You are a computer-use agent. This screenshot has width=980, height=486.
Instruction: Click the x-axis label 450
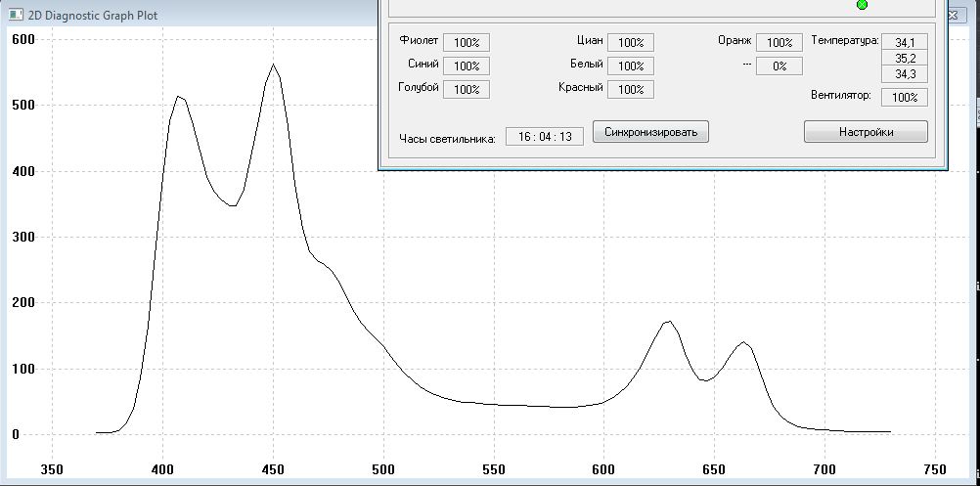click(x=273, y=469)
